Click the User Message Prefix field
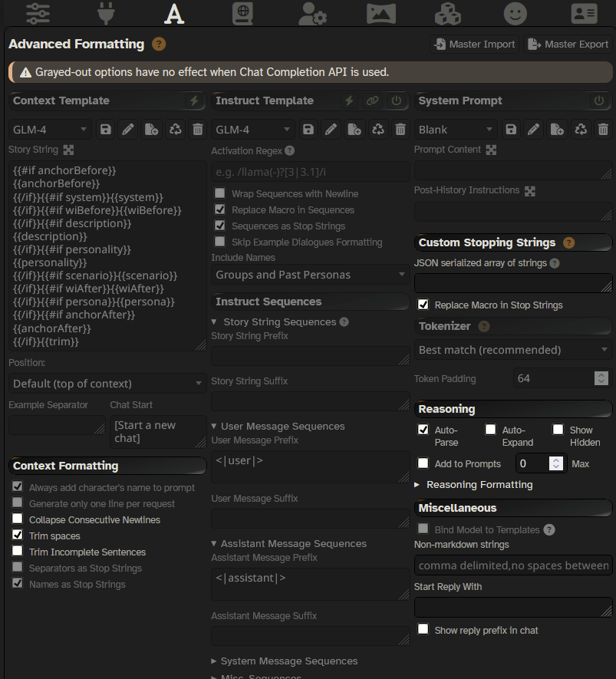 point(310,466)
